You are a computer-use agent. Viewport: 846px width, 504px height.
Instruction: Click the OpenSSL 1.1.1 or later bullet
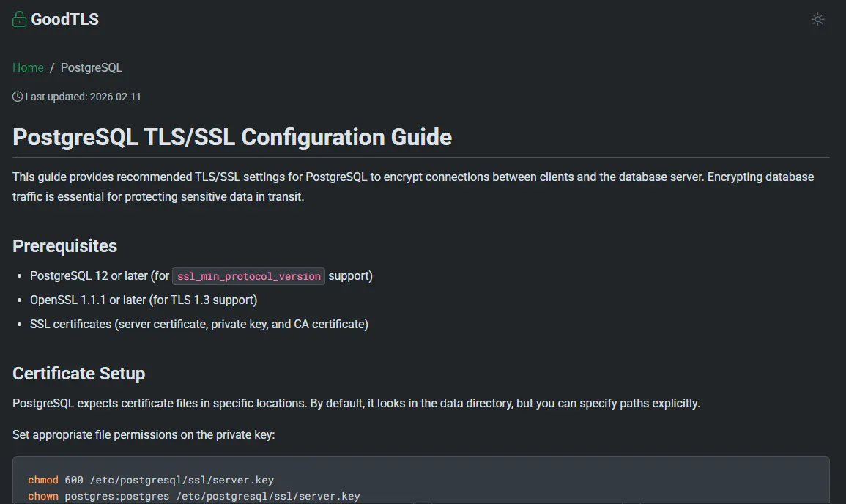144,300
